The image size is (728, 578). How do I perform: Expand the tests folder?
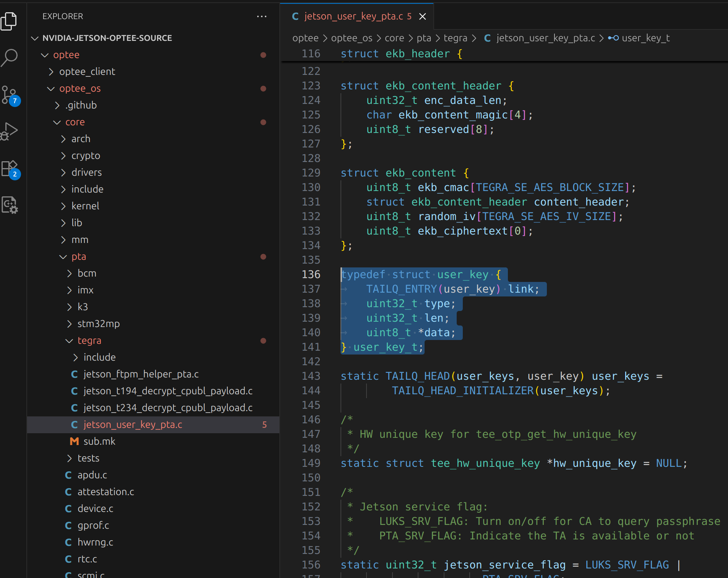tap(69, 458)
